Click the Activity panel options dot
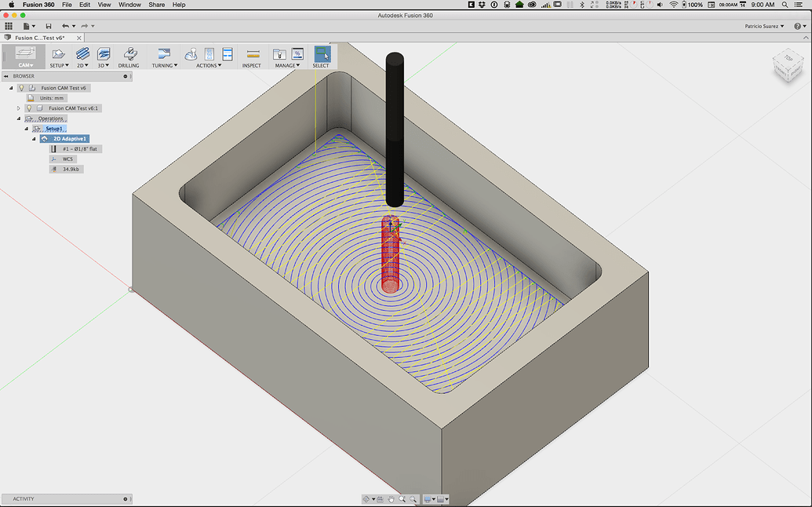Image resolution: width=812 pixels, height=507 pixels. [x=126, y=499]
